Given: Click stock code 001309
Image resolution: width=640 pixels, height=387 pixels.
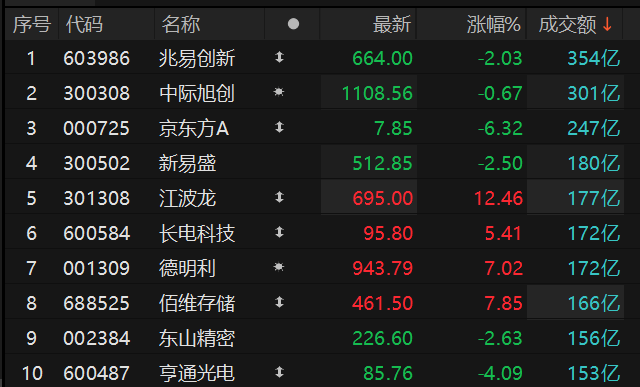Looking at the screenshot, I should [x=97, y=269].
